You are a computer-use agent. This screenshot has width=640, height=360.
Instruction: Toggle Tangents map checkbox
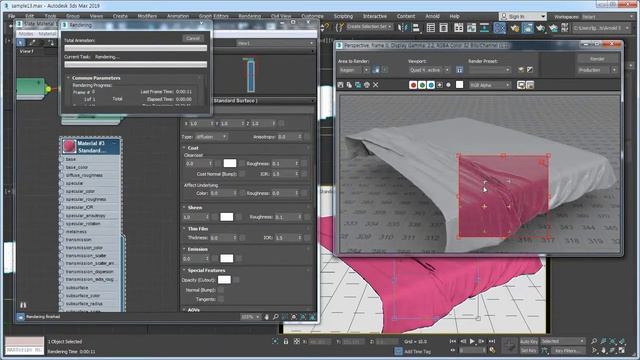(221, 299)
